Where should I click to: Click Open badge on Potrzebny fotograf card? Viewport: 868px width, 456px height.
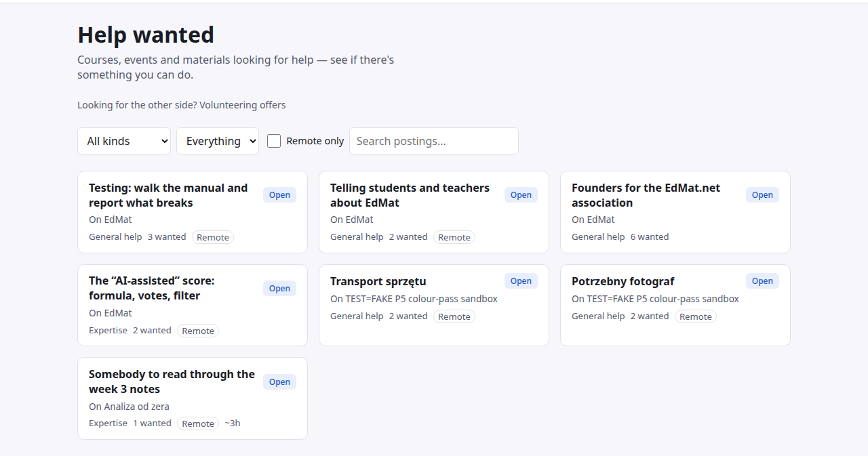(x=762, y=281)
